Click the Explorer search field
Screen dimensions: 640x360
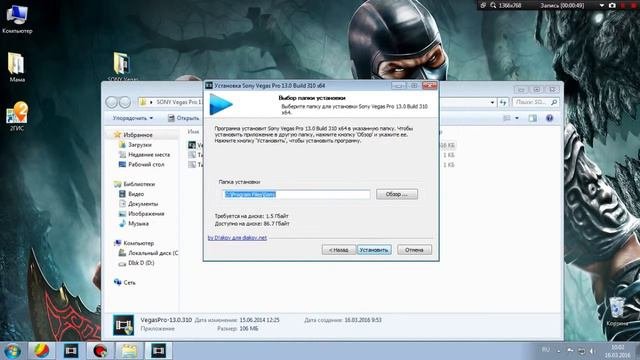coord(536,102)
